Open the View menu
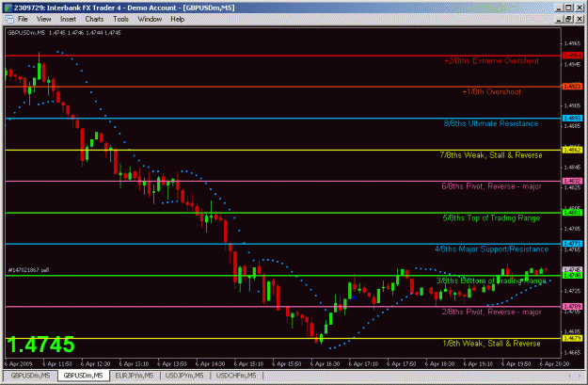 tap(43, 19)
